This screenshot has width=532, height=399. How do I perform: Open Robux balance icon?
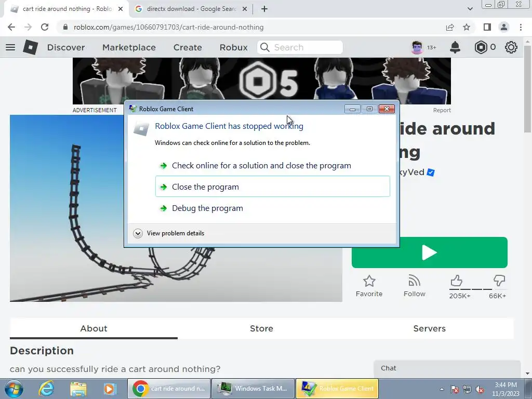(x=481, y=47)
